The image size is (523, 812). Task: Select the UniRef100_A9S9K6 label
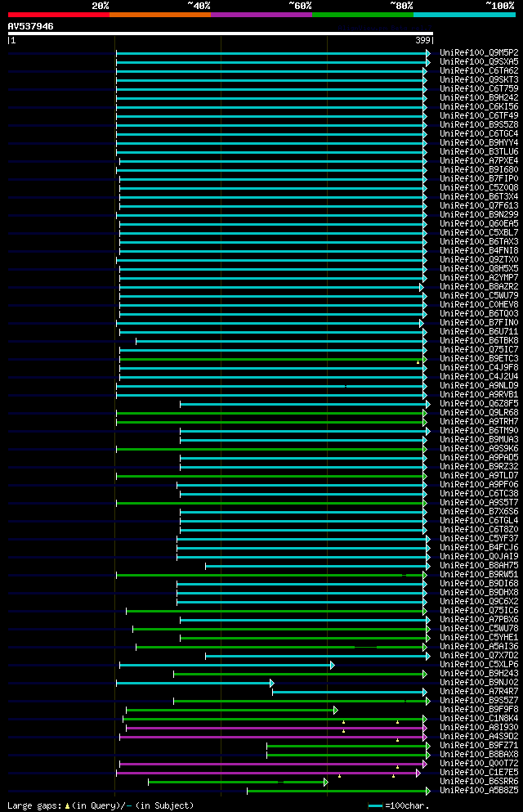(x=479, y=448)
